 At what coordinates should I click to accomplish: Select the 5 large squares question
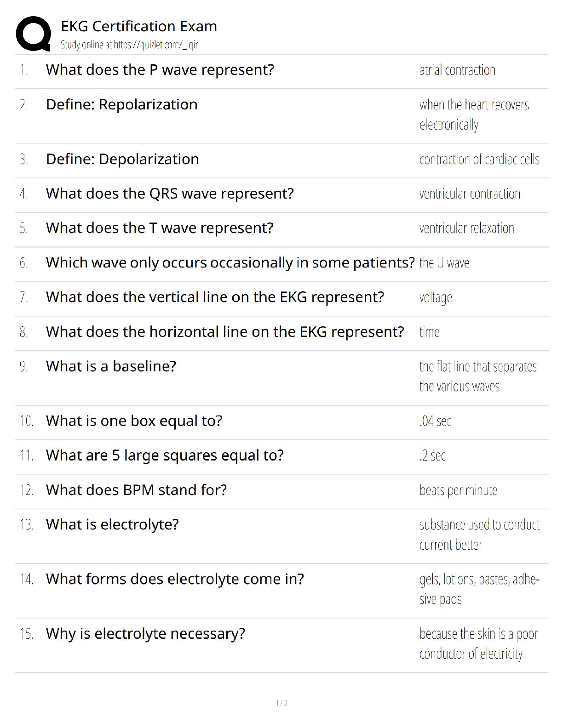coord(165,455)
